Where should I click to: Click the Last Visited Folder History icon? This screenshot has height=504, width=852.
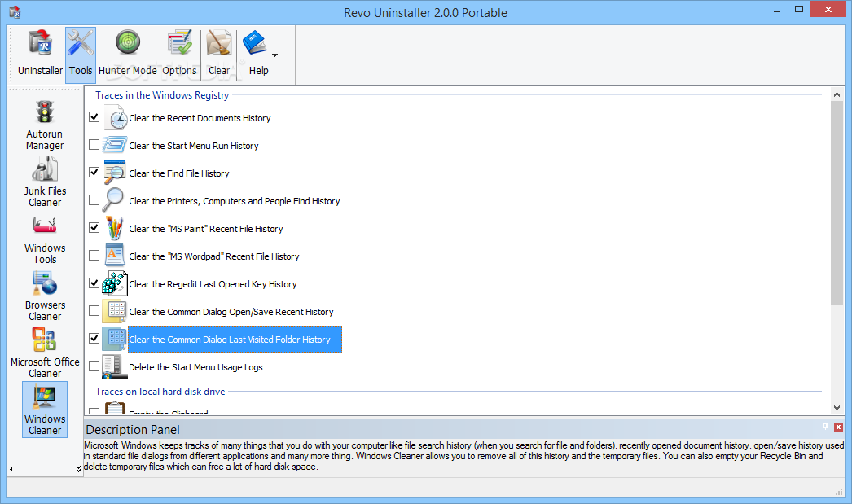(x=115, y=339)
